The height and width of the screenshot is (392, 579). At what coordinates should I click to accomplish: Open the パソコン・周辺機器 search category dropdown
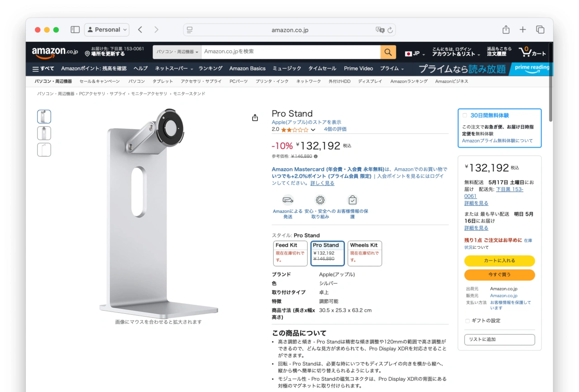tap(177, 52)
